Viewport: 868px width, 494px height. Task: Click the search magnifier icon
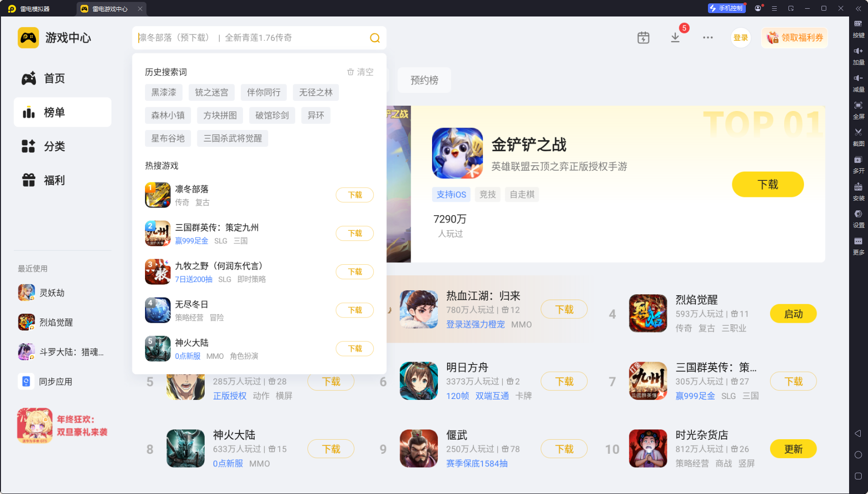coord(375,38)
